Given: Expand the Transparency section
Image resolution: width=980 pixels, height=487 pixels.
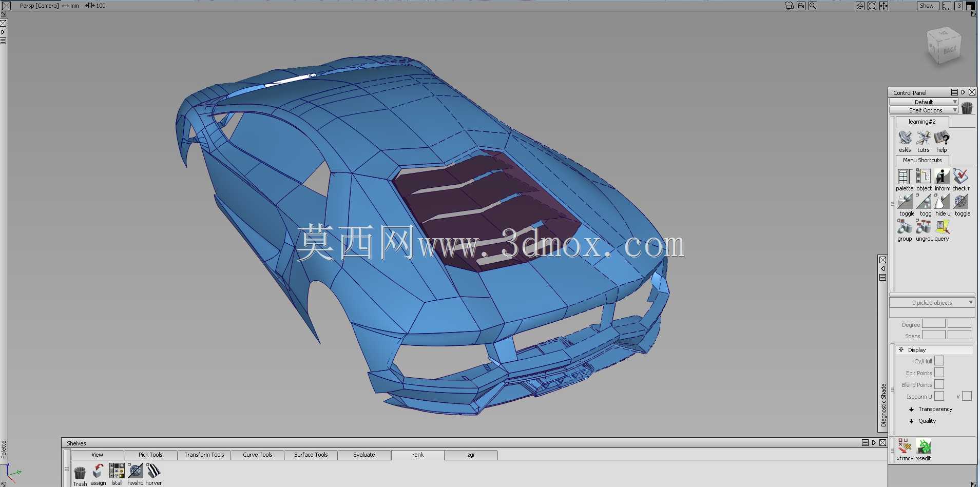Looking at the screenshot, I should pyautogui.click(x=911, y=409).
